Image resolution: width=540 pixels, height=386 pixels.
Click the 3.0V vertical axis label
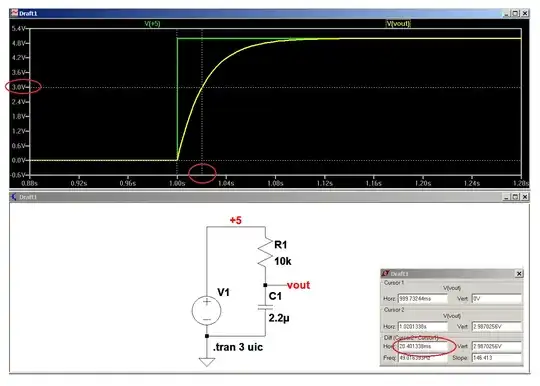(x=19, y=87)
